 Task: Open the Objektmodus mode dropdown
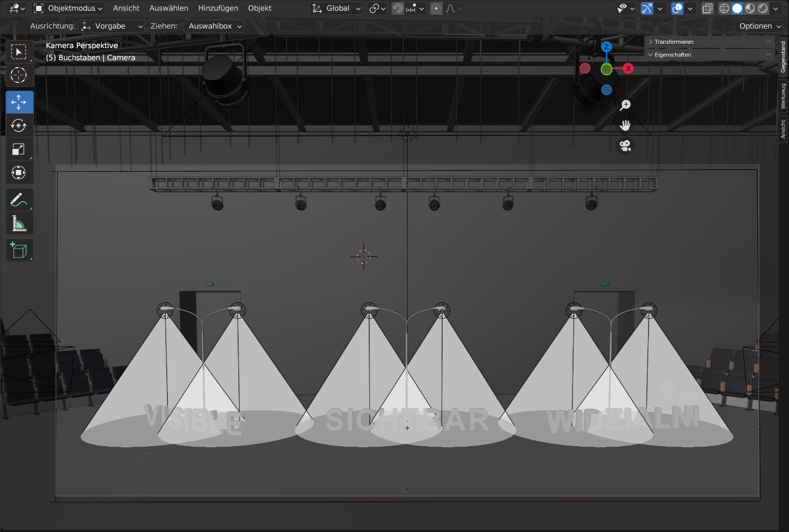[x=68, y=9]
